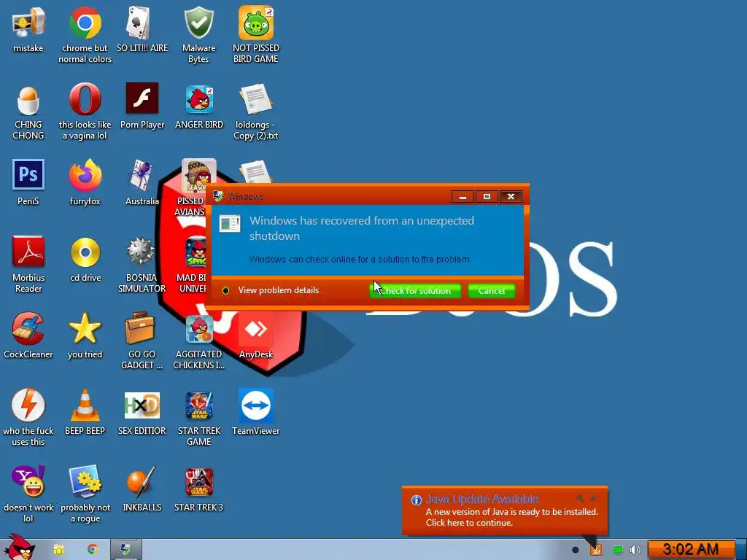Select the egg cup desktop icon

pos(28,100)
